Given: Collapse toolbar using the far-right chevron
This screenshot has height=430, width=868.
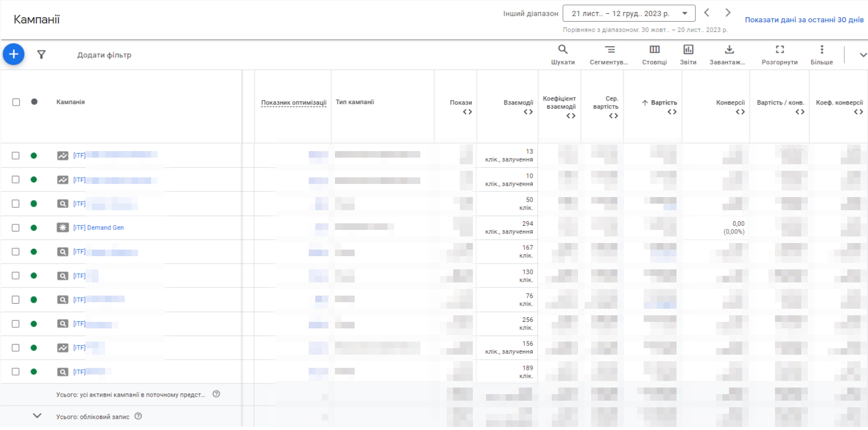Looking at the screenshot, I should [862, 55].
